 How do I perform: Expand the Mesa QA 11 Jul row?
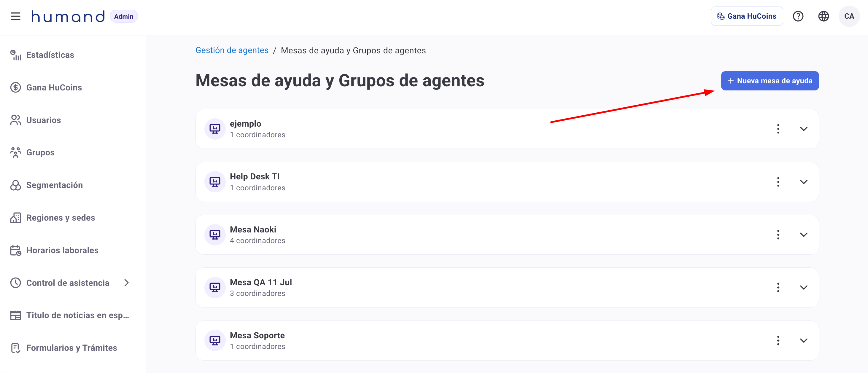pos(804,288)
